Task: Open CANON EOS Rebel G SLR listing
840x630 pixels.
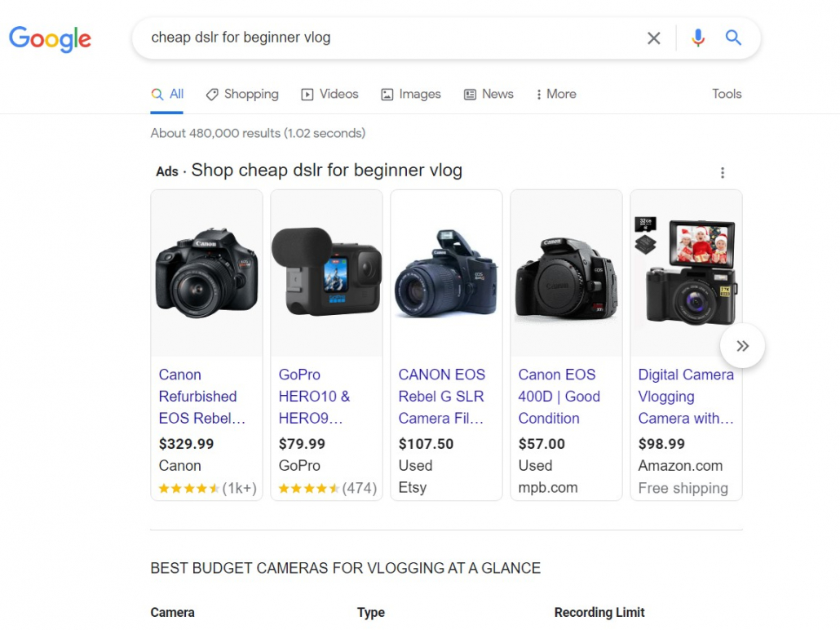Action: click(x=441, y=397)
